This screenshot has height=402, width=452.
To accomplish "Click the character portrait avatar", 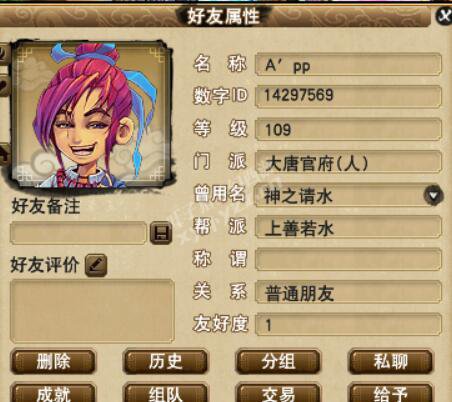I will [91, 114].
